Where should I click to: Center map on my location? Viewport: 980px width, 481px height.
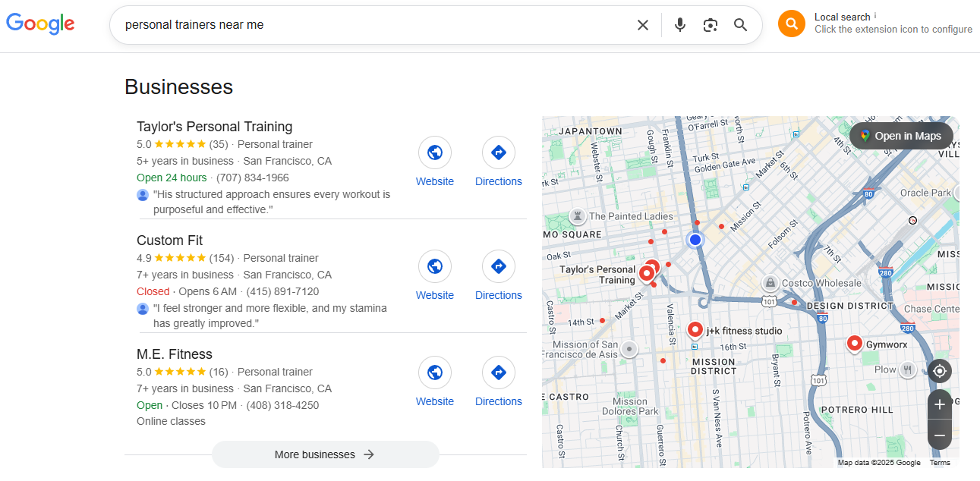(940, 371)
